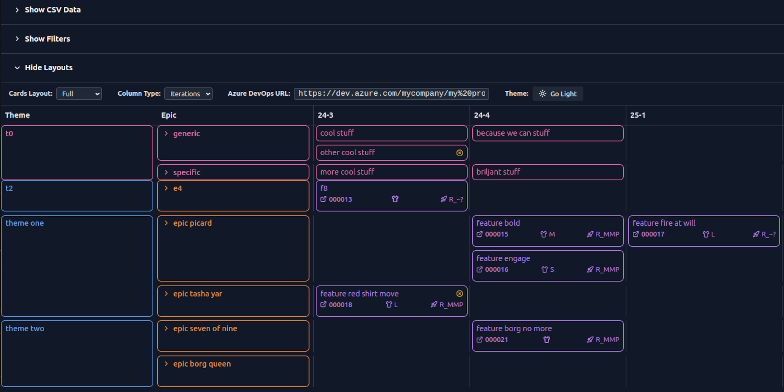Click T-shirt icon on feature fire at will
Screen dimensions: 784x392
point(706,234)
